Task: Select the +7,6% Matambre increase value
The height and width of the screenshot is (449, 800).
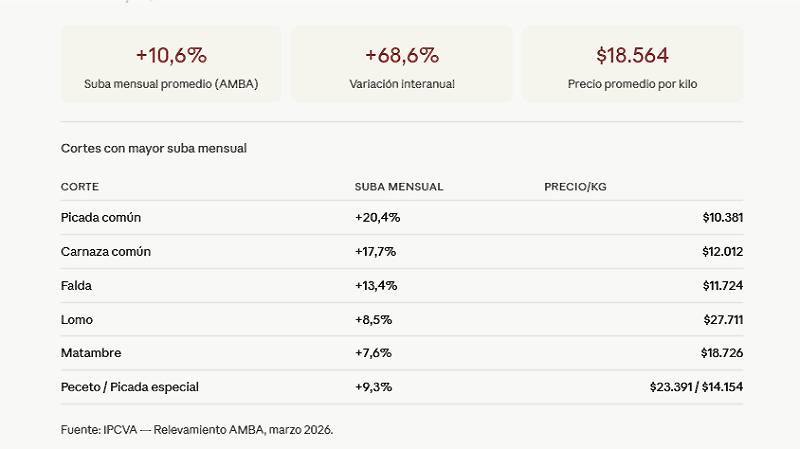Action: click(x=373, y=353)
